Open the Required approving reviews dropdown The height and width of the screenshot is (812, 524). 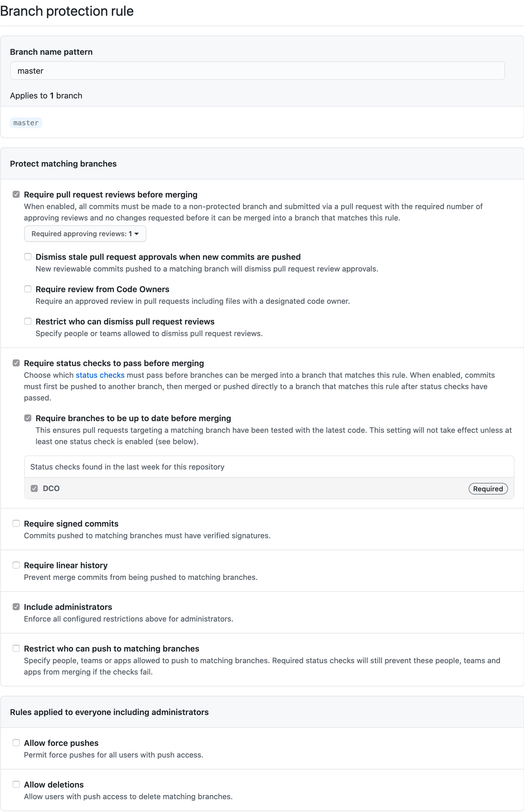click(85, 234)
